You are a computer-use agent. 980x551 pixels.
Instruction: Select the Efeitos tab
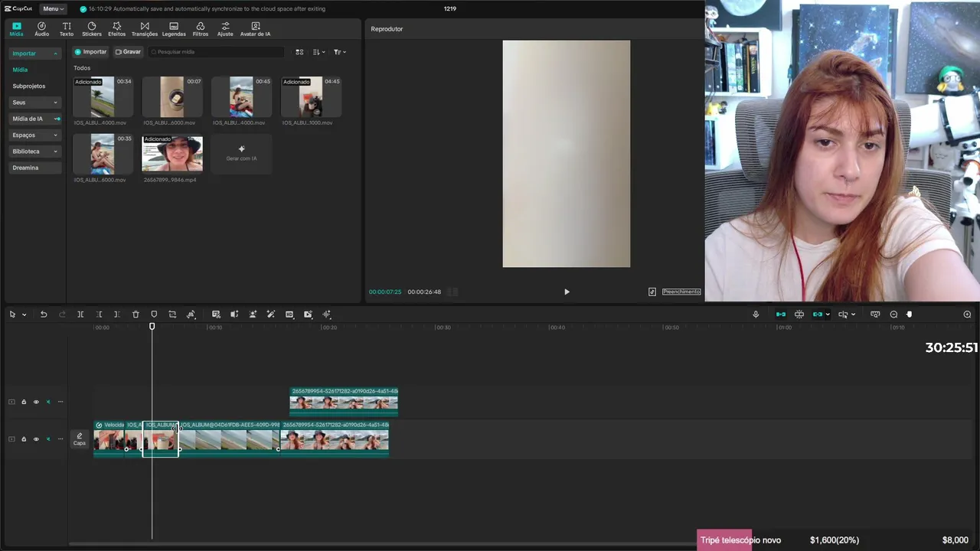pos(116,29)
